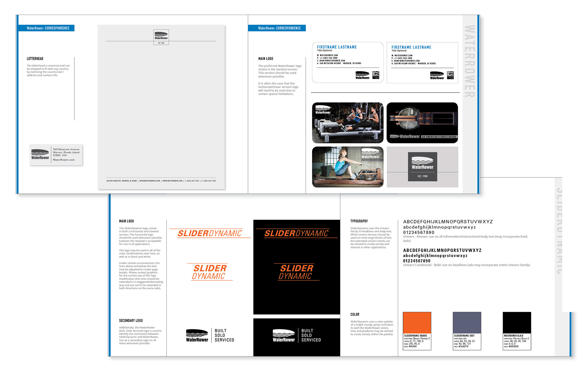Click the American flag icon on the first business card
The height and width of the screenshot is (371, 588).
point(376,75)
